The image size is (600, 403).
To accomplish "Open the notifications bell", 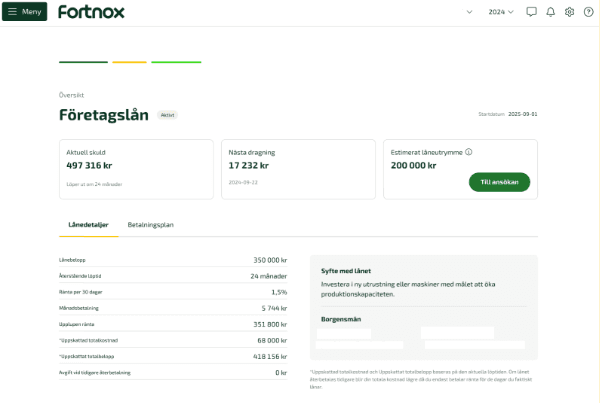I will [550, 12].
